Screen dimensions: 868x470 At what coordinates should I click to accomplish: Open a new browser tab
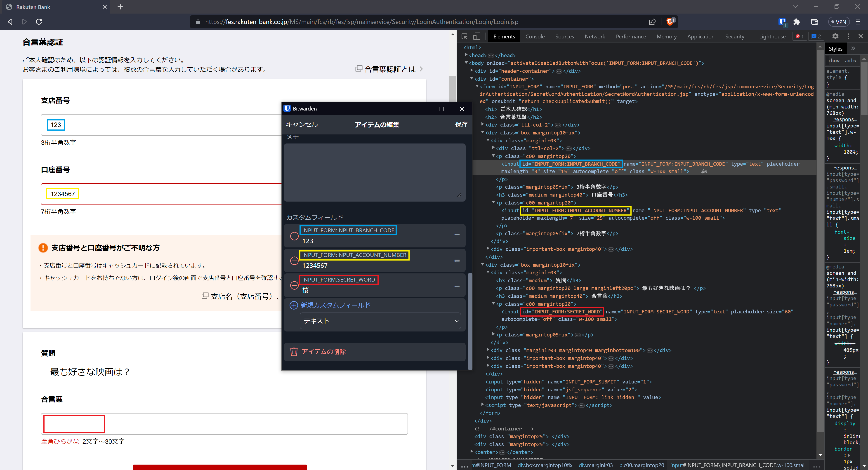point(120,7)
